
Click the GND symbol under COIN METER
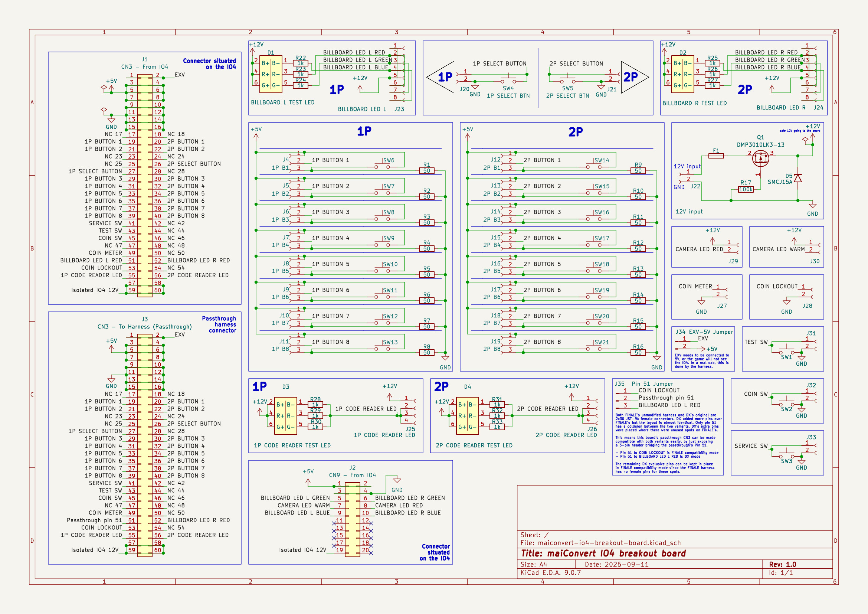(x=701, y=302)
